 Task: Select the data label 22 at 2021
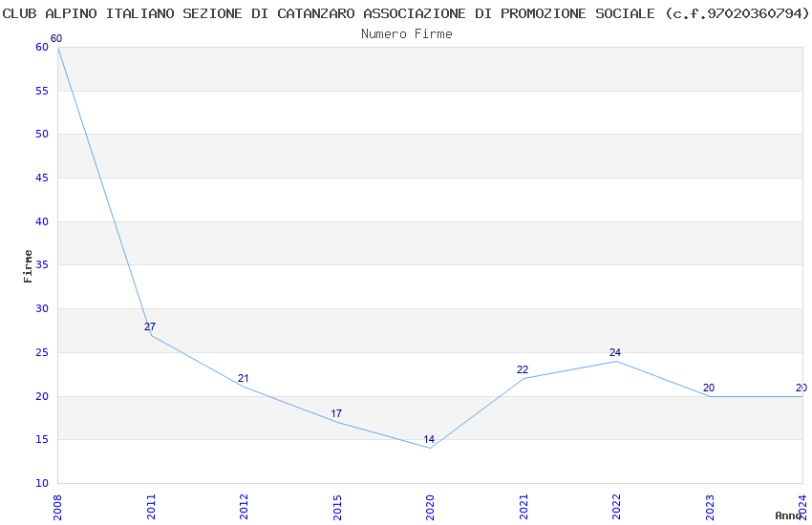click(x=522, y=369)
